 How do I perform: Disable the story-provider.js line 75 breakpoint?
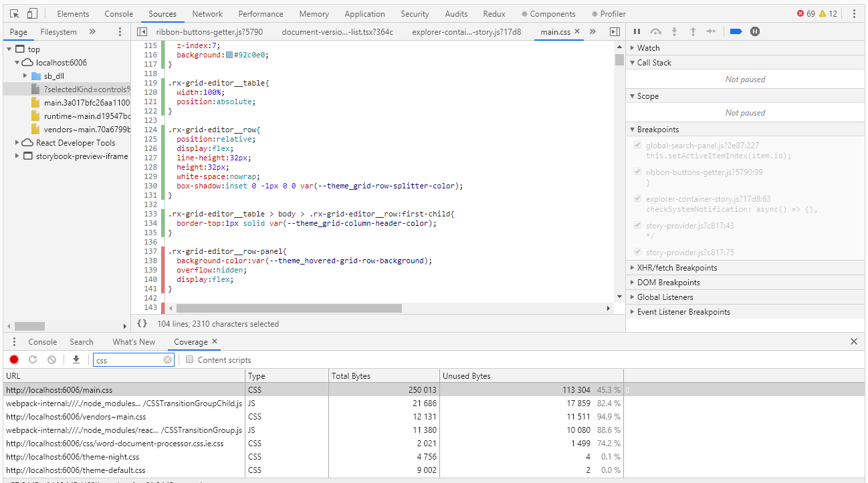click(x=637, y=252)
